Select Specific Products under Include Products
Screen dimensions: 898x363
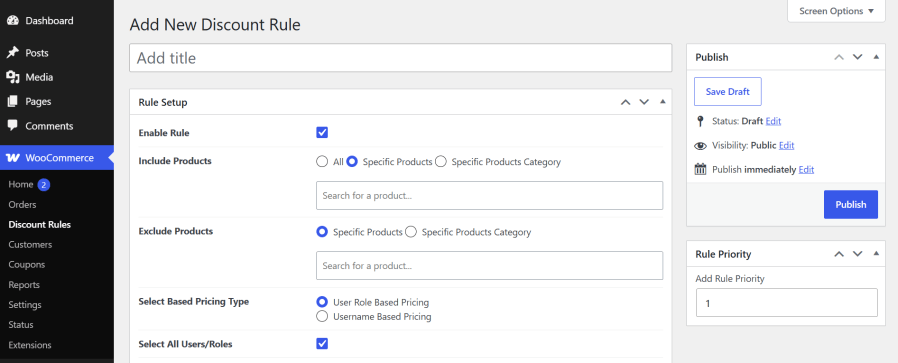352,161
